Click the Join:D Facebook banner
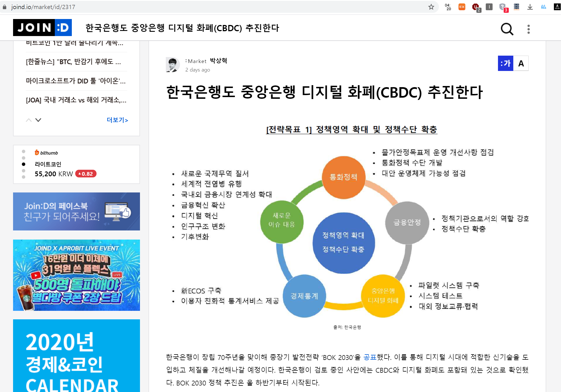 [76, 211]
